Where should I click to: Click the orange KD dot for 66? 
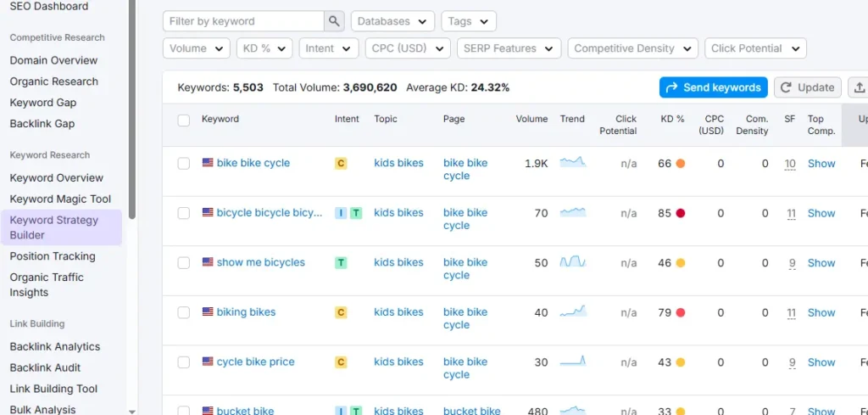point(681,164)
